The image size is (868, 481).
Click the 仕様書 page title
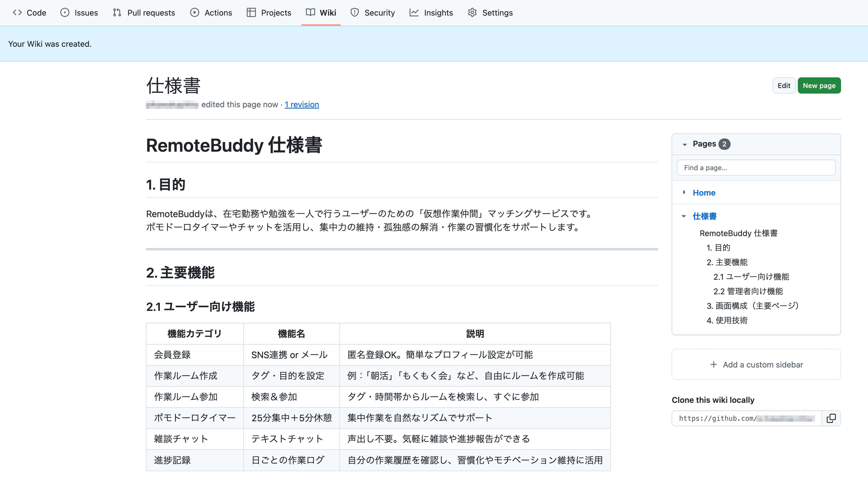pos(173,85)
